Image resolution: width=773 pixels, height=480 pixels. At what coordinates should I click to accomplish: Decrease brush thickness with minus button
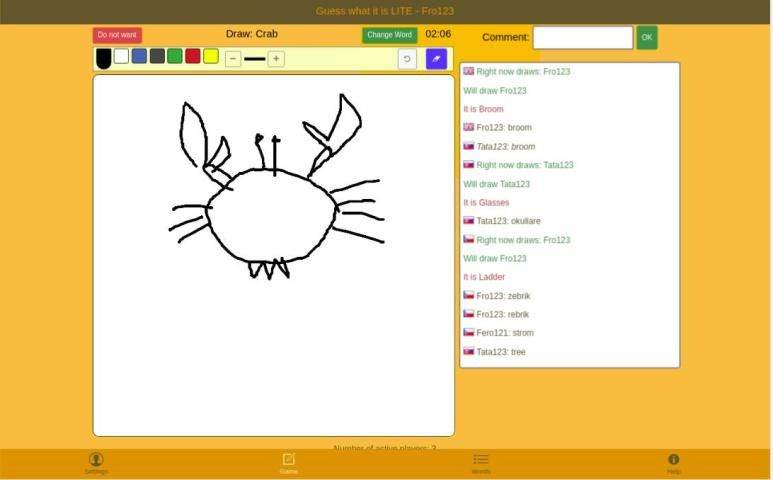tap(233, 59)
